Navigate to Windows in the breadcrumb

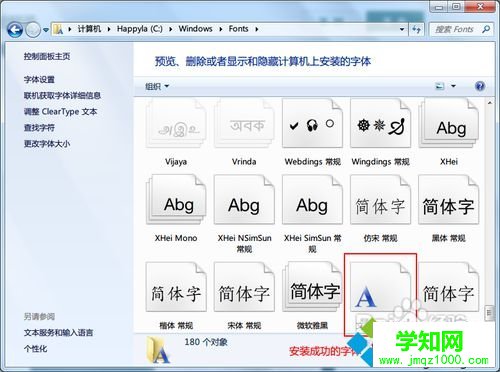[x=195, y=29]
